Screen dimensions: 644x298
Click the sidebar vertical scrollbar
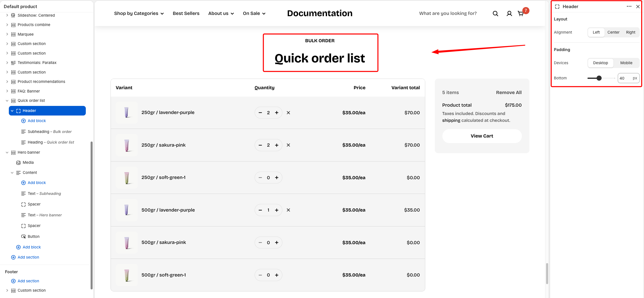tap(92, 215)
